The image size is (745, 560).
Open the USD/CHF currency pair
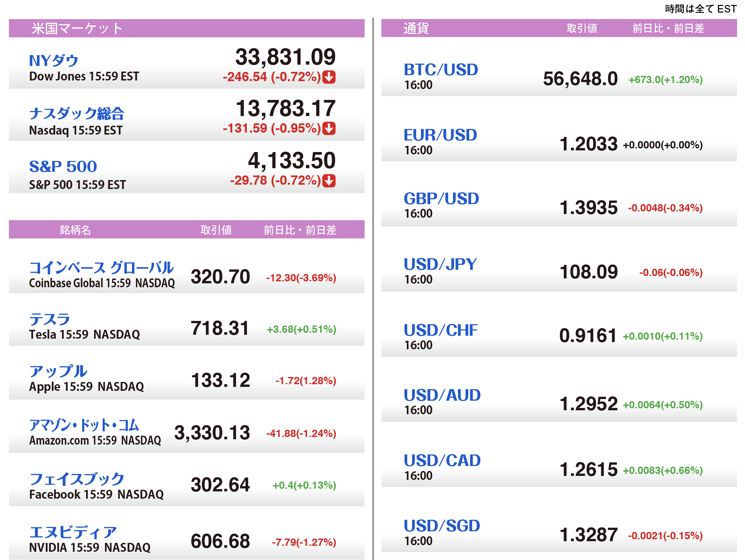(440, 330)
